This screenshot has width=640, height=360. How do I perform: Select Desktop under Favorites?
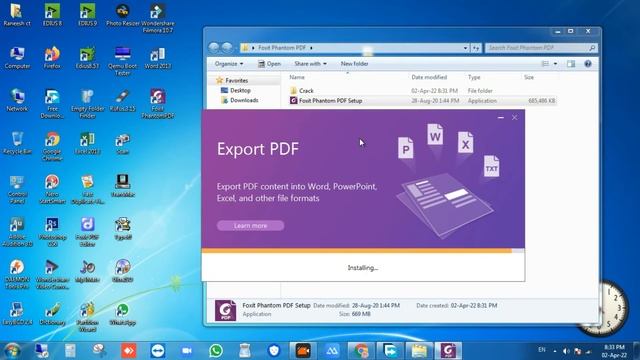[x=240, y=90]
